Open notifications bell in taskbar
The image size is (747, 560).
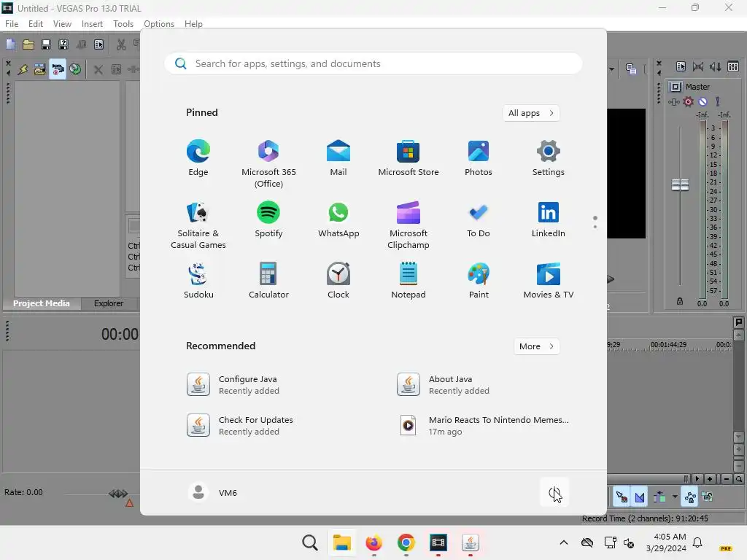[x=697, y=542]
